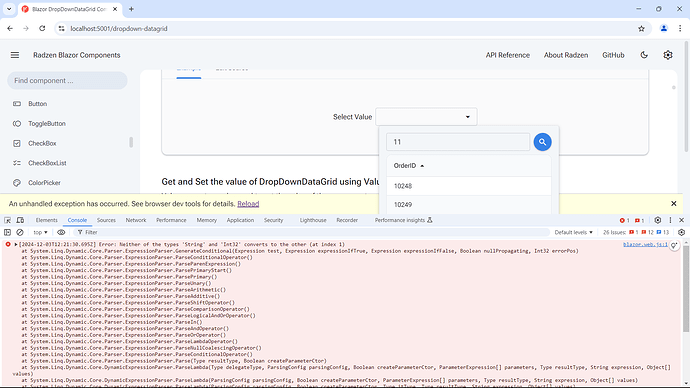
Task: Open the Performance tab
Action: [171, 220]
